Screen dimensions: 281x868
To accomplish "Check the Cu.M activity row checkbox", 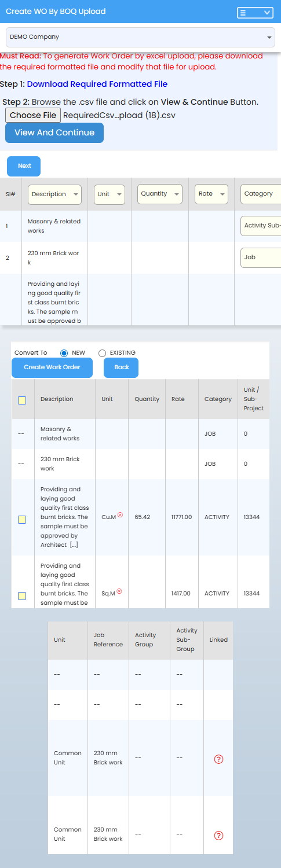I will (x=22, y=520).
